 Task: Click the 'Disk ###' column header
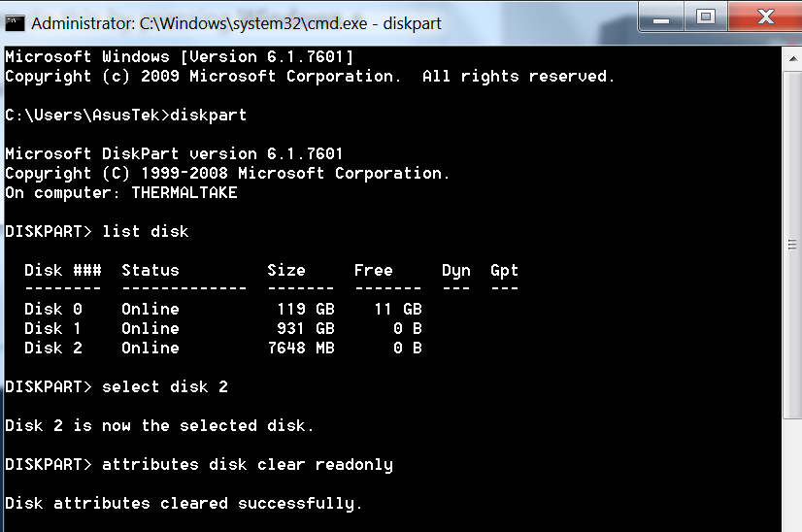click(x=63, y=270)
